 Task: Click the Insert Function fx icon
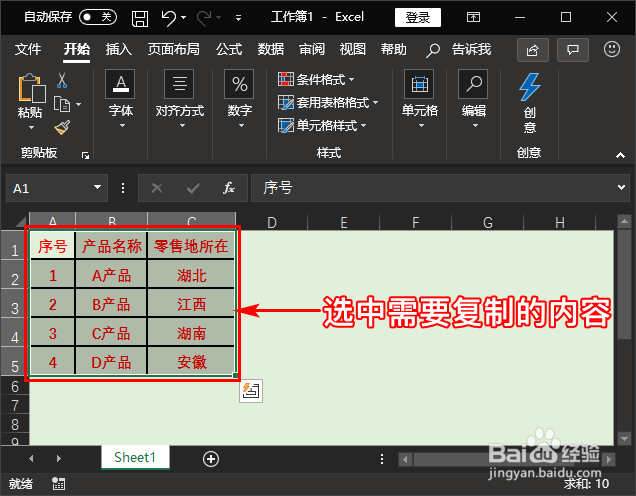click(x=229, y=188)
